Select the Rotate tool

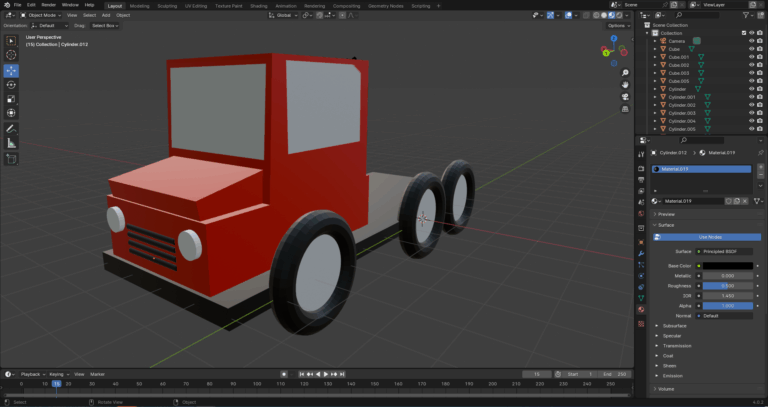coord(11,85)
